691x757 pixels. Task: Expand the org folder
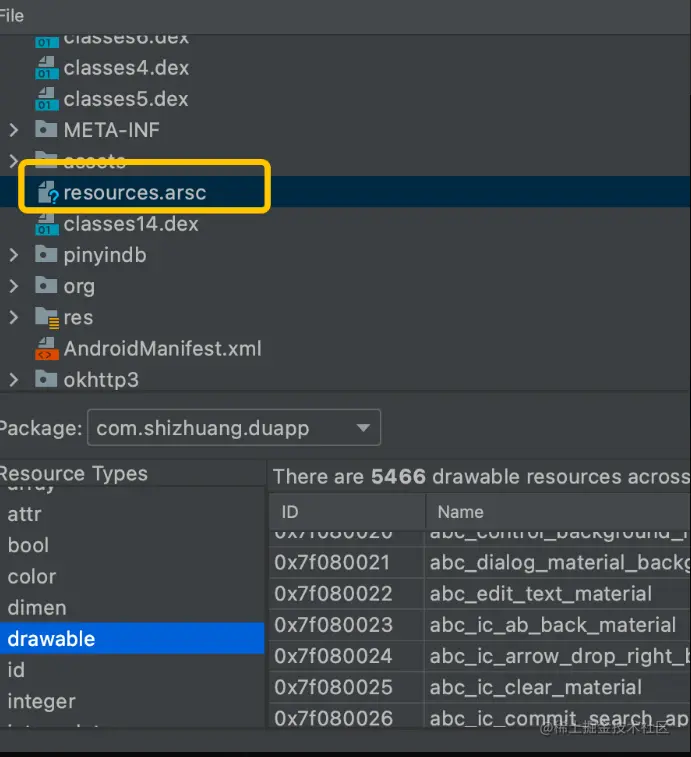[x=14, y=286]
